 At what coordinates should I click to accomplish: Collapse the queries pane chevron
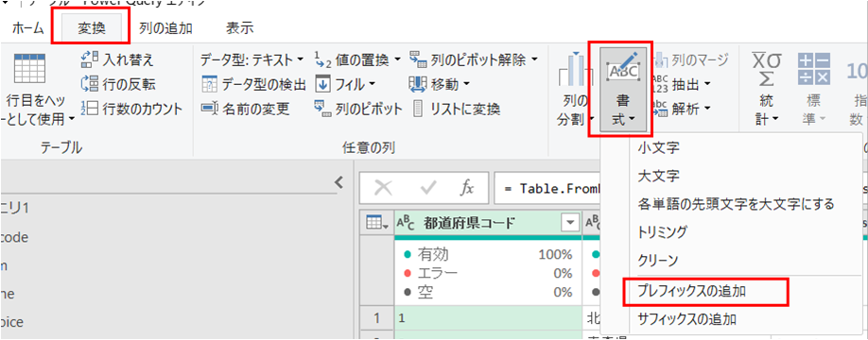339,182
